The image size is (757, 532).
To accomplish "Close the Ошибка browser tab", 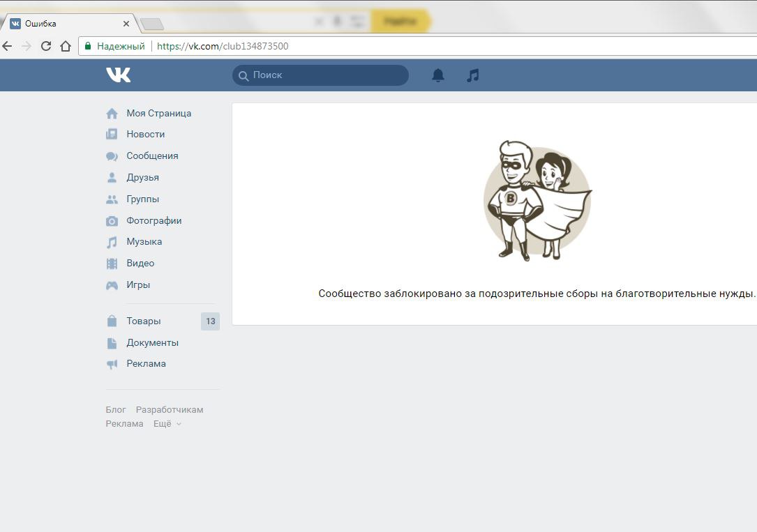I will pyautogui.click(x=126, y=24).
